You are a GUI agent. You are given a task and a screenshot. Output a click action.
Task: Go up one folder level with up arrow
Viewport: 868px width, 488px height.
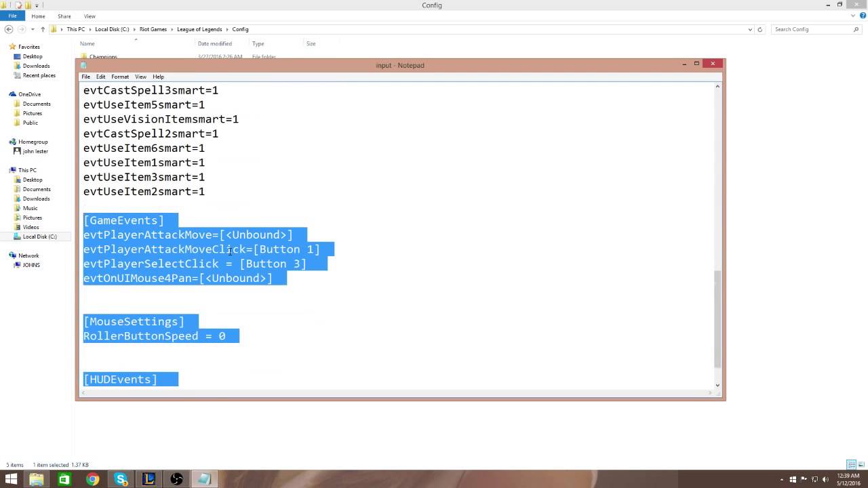click(x=43, y=29)
